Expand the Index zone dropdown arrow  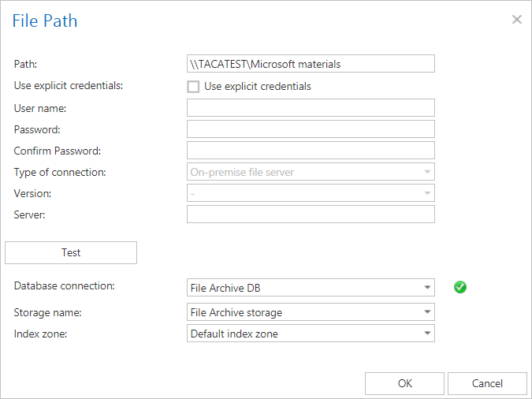(427, 334)
